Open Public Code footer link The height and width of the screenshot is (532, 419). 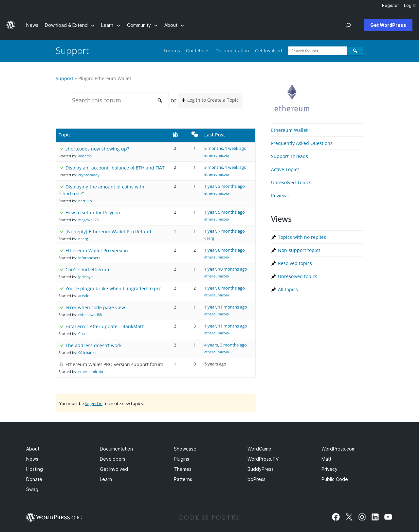335,479
